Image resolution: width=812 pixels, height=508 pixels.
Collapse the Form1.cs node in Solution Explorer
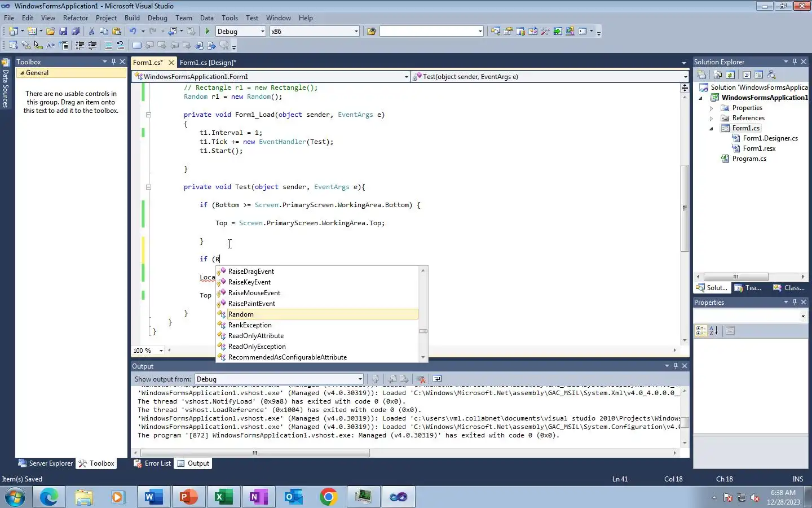711,128
